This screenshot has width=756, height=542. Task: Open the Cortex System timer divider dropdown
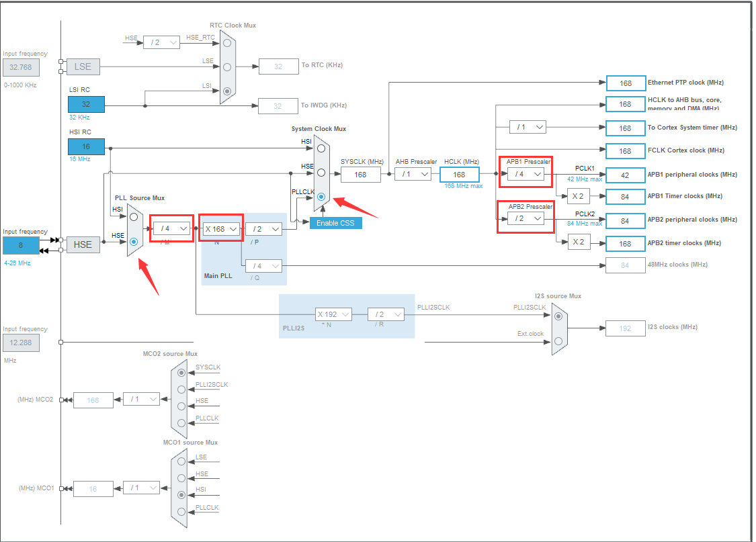click(x=528, y=127)
